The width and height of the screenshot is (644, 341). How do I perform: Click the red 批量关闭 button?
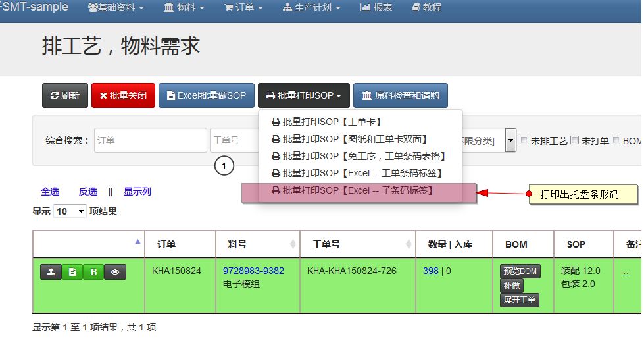coord(123,95)
